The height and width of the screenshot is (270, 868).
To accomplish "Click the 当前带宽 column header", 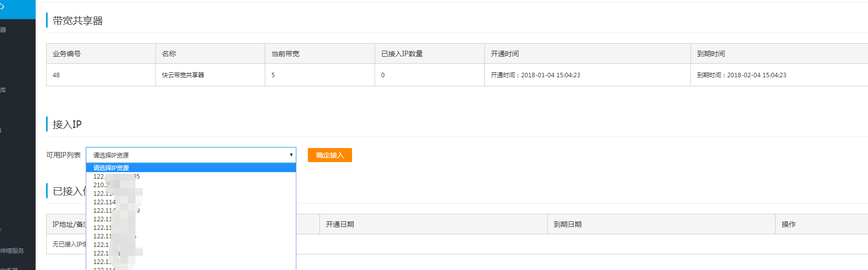I will click(285, 54).
